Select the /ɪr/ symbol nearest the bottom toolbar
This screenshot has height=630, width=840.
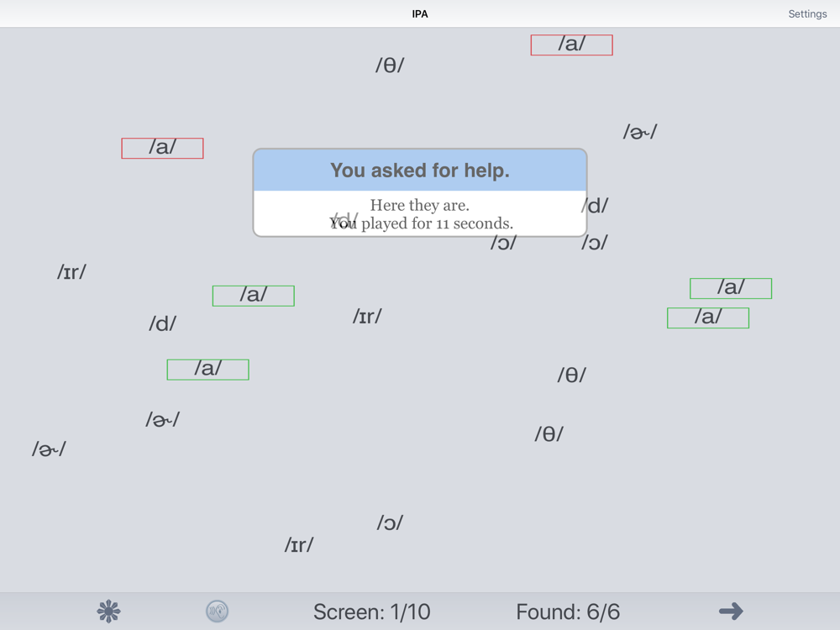click(299, 545)
